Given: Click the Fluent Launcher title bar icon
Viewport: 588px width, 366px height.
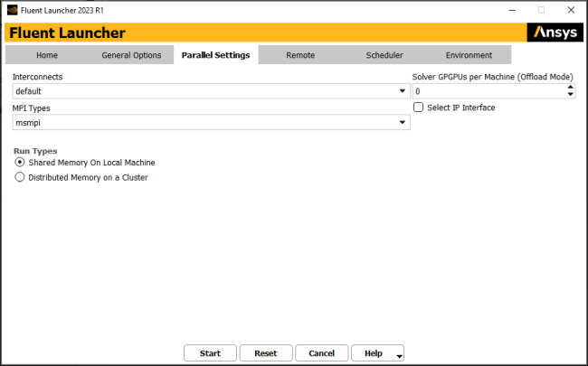Looking at the screenshot, I should 13,10.
